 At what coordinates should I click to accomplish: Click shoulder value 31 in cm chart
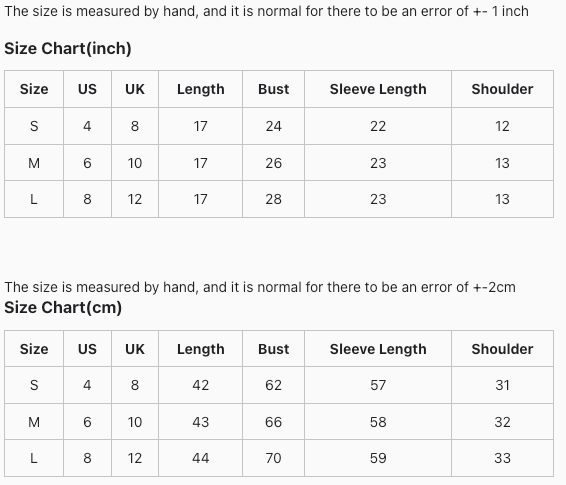coord(502,385)
